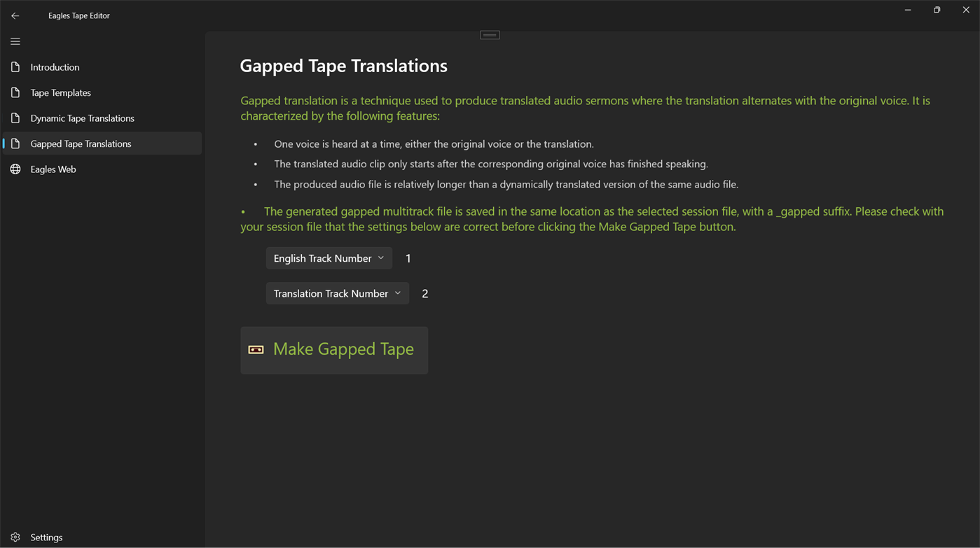Click the drag handle above the page title
This screenshot has width=980, height=548.
[489, 34]
